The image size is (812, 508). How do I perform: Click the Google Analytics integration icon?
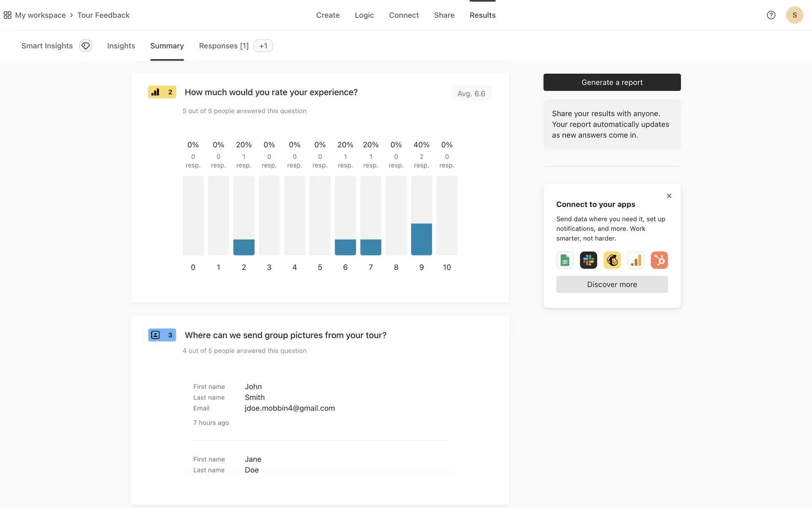636,260
